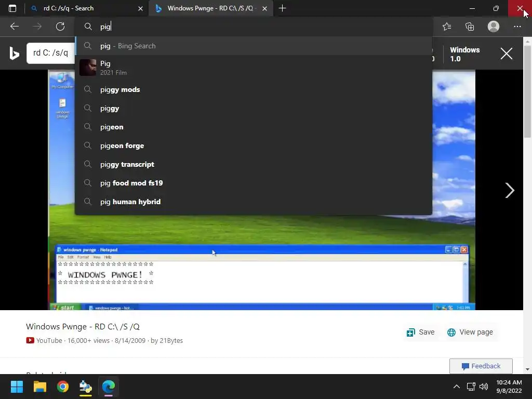Image resolution: width=532 pixels, height=399 pixels.
Task: Pick the 'pigeon forge' suggestion
Action: click(x=254, y=145)
